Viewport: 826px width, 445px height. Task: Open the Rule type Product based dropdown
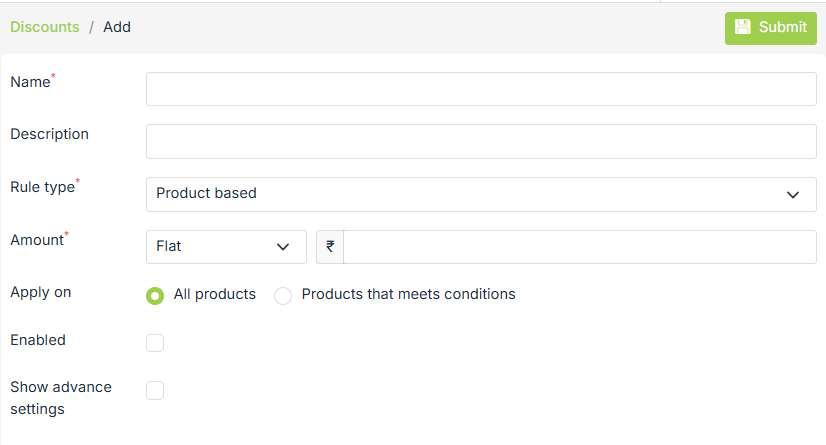pyautogui.click(x=480, y=194)
